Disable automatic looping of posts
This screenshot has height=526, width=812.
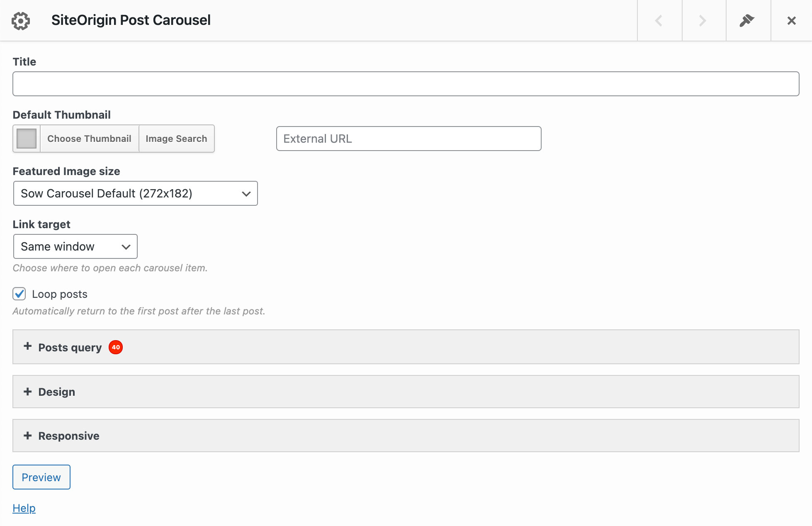coord(19,294)
